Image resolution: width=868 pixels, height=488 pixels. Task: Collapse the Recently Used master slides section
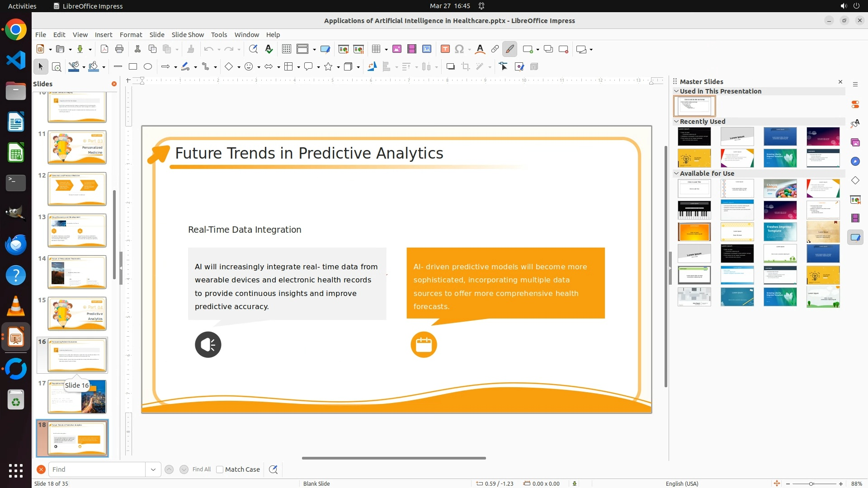coord(677,122)
